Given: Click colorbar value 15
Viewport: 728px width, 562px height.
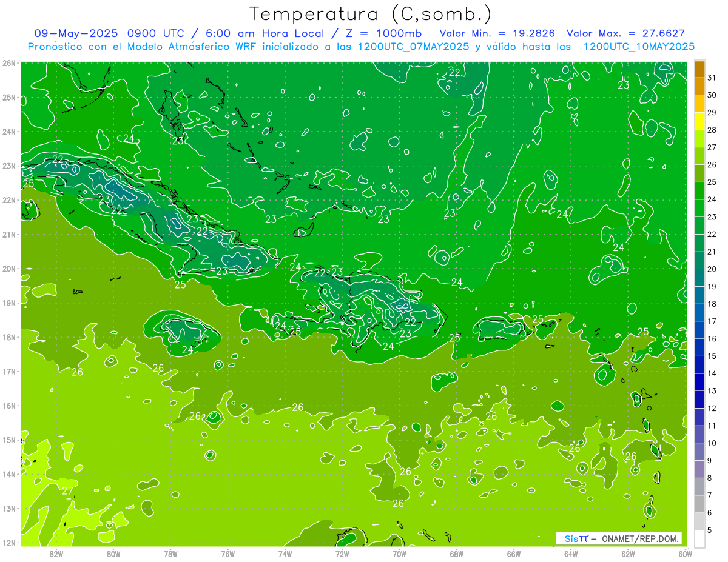Looking at the screenshot, I should pos(712,356).
